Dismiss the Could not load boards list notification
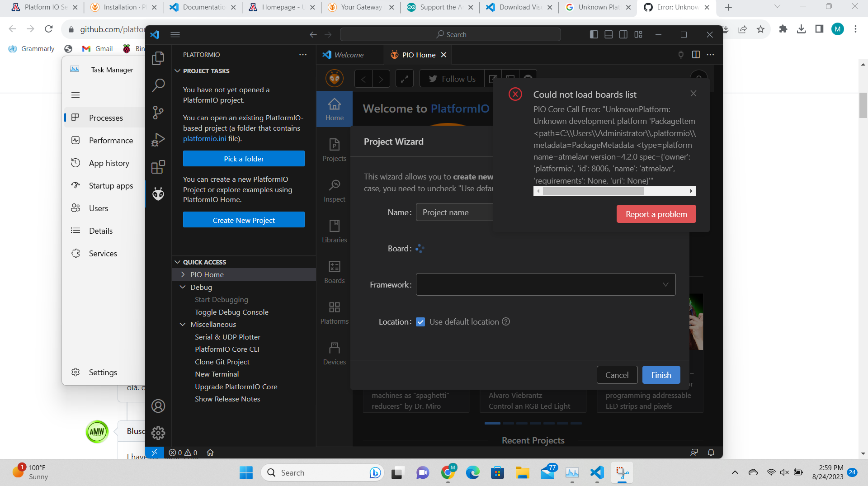Viewport: 868px width, 486px height. pos(693,94)
